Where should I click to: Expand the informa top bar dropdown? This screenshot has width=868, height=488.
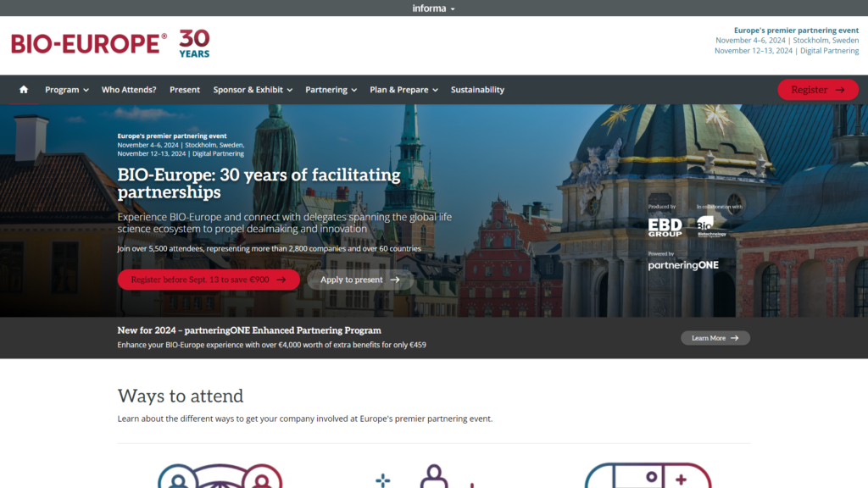[x=433, y=8]
